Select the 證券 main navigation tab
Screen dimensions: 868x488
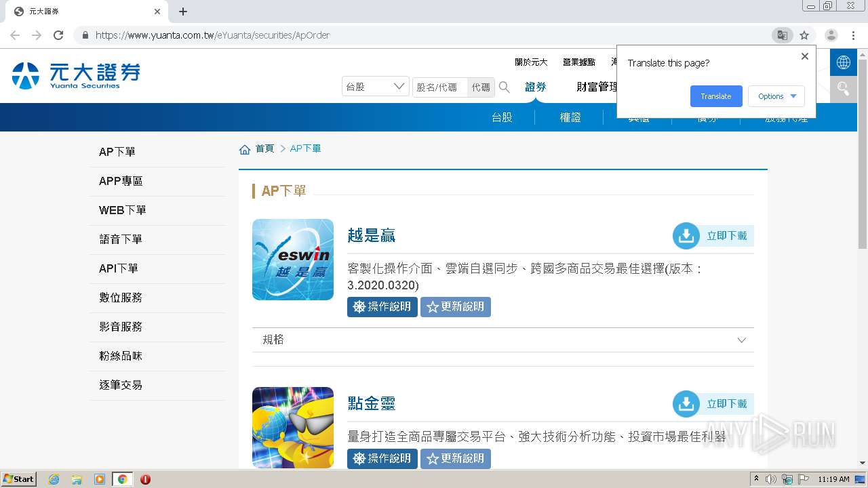tap(536, 87)
